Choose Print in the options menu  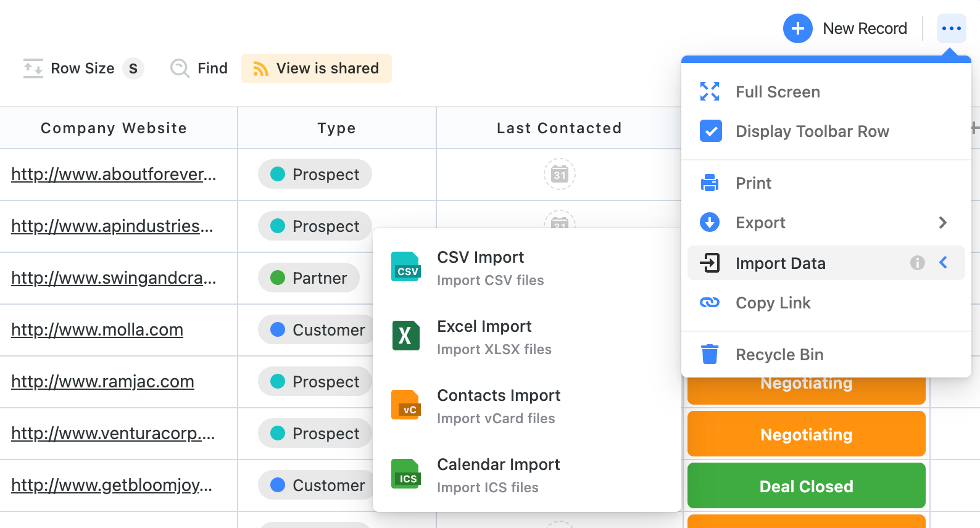click(753, 183)
